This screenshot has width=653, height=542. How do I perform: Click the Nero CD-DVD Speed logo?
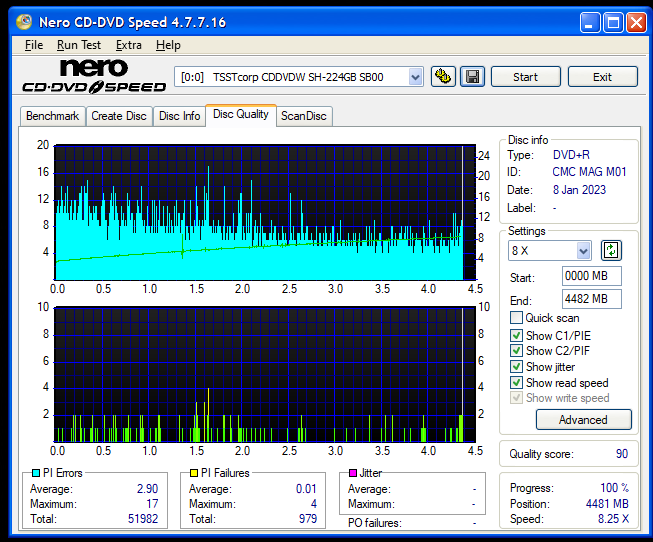[94, 75]
